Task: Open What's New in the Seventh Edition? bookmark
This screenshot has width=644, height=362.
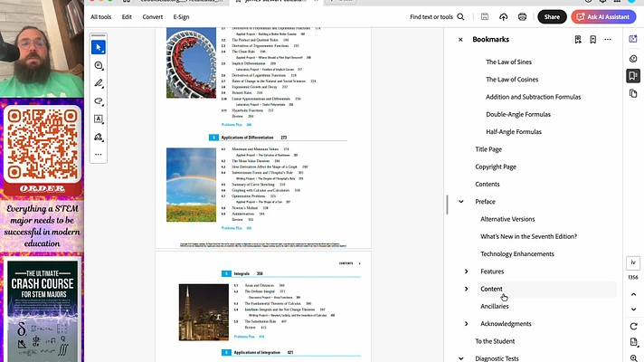Action: 528,237
